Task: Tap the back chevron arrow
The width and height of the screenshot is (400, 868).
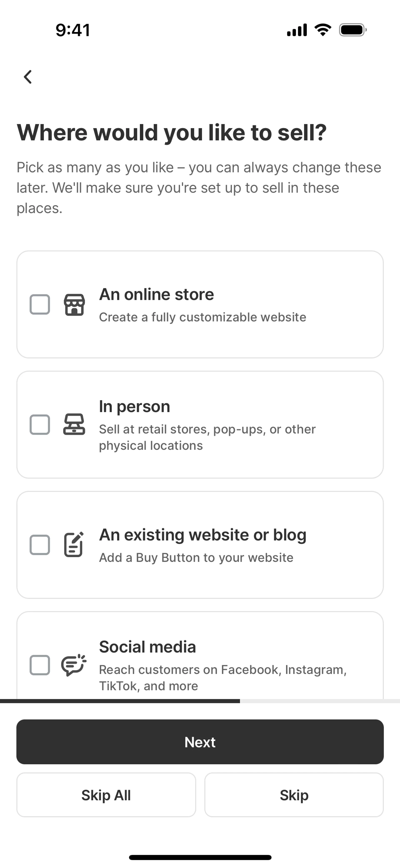Action: coord(28,77)
